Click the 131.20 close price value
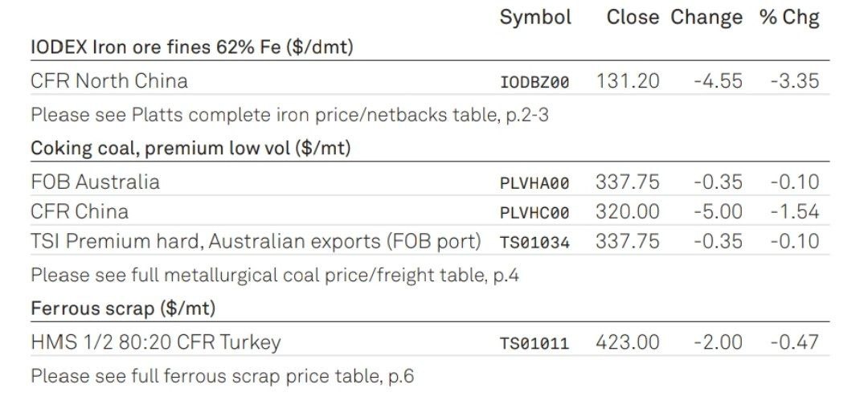868x405 pixels. (x=628, y=81)
